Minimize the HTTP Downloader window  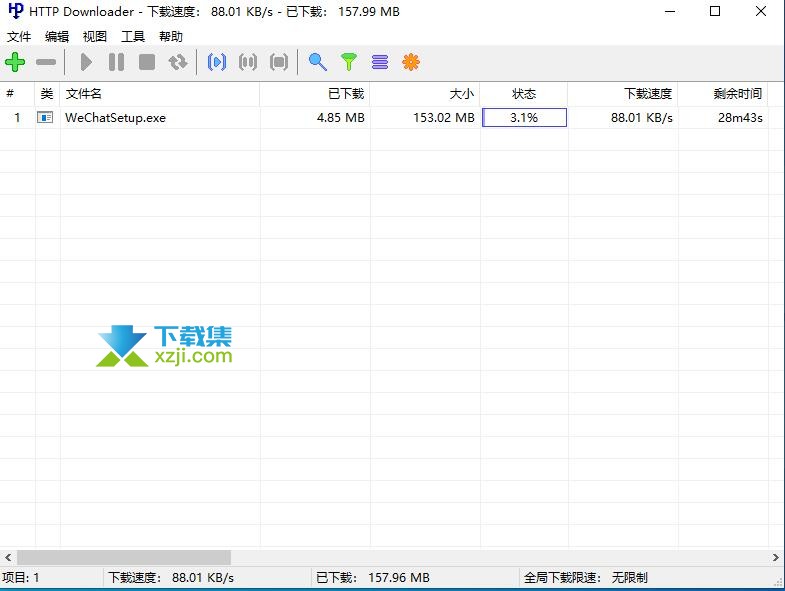[x=670, y=11]
